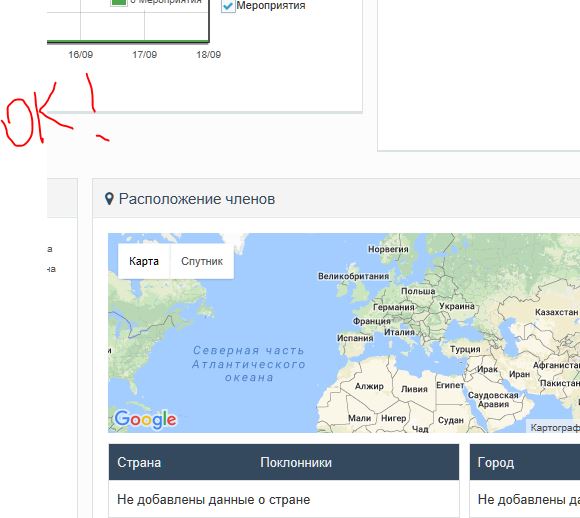
Task: Click the green Мероприятия legend swatch
Action: point(119,2)
